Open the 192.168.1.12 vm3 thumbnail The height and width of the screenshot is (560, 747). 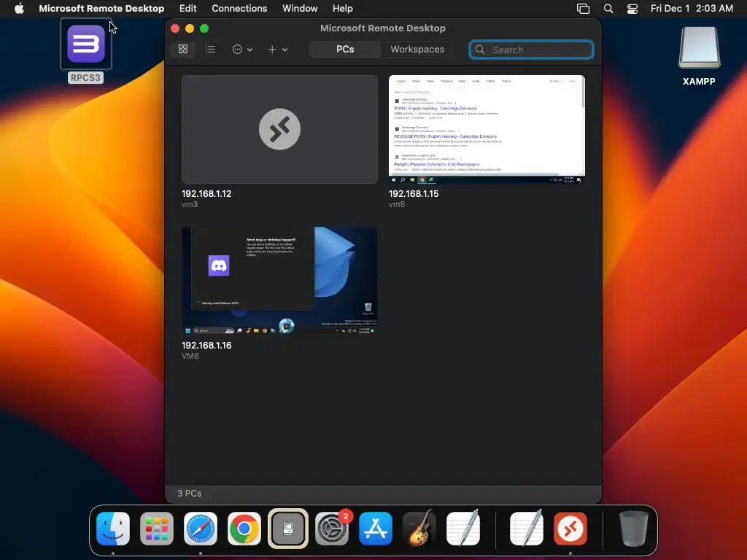[x=279, y=129]
